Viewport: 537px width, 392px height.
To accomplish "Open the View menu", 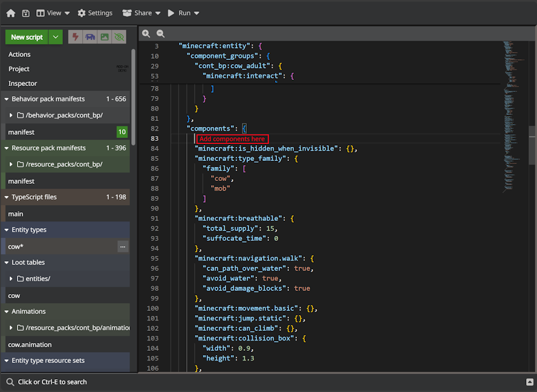I will tap(53, 13).
